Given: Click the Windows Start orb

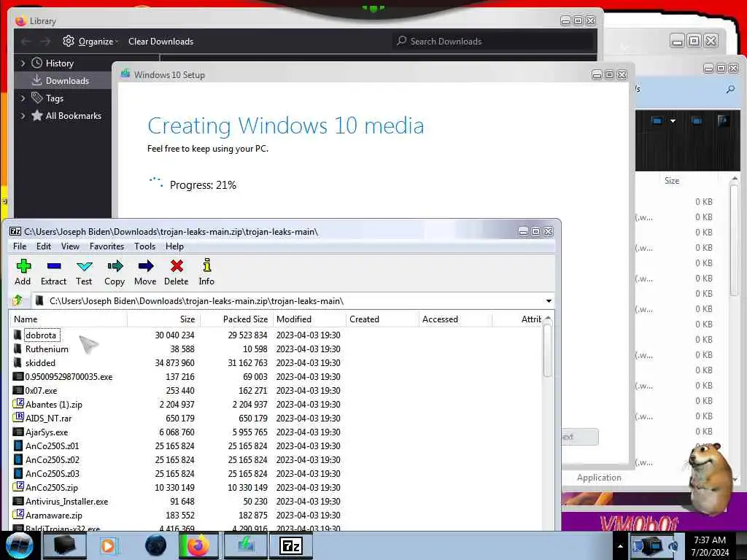Looking at the screenshot, I should (x=19, y=545).
